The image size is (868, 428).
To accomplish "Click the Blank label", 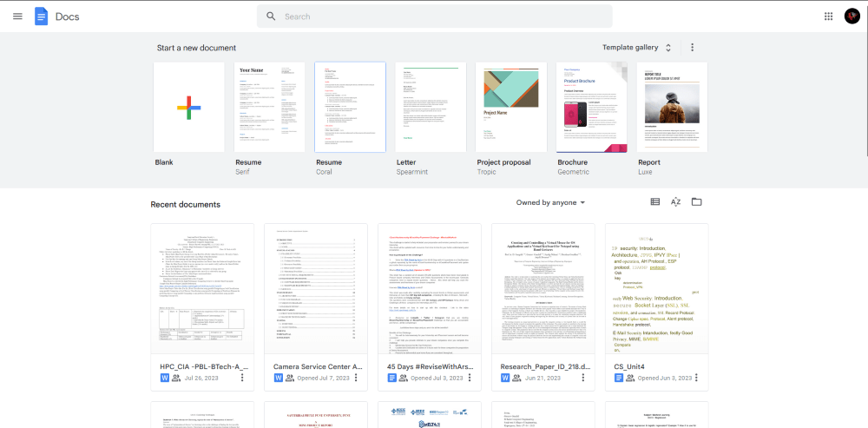I will 164,162.
